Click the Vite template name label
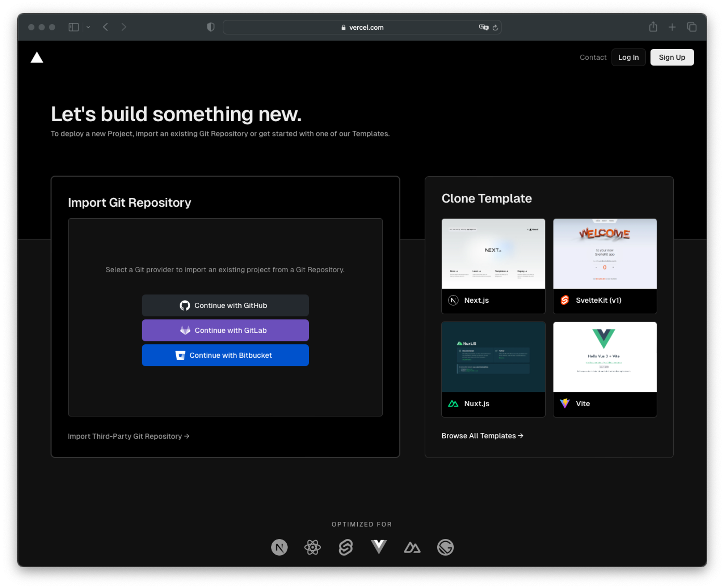 click(x=583, y=403)
